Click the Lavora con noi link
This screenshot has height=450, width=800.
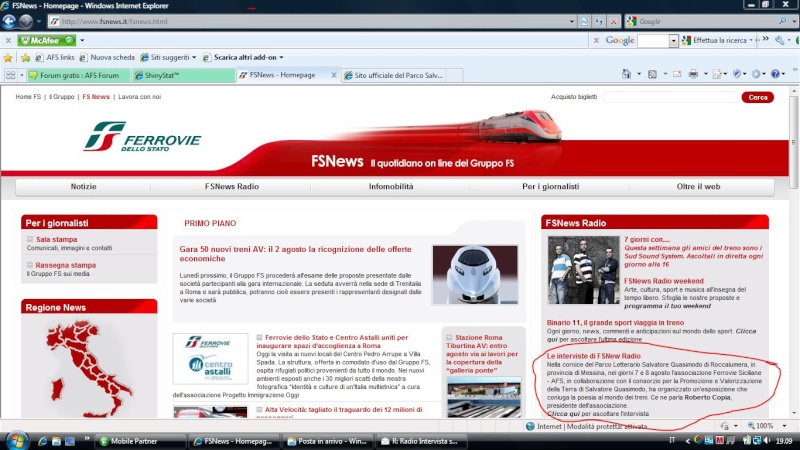tap(139, 96)
